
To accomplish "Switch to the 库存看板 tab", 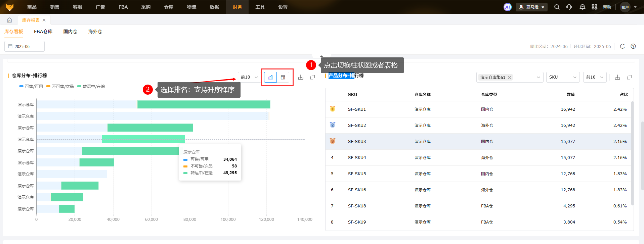I will tap(14, 32).
